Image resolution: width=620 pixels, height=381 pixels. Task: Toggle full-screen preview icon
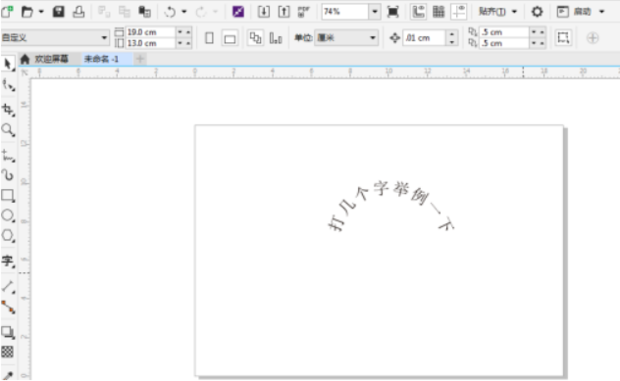pos(393,12)
